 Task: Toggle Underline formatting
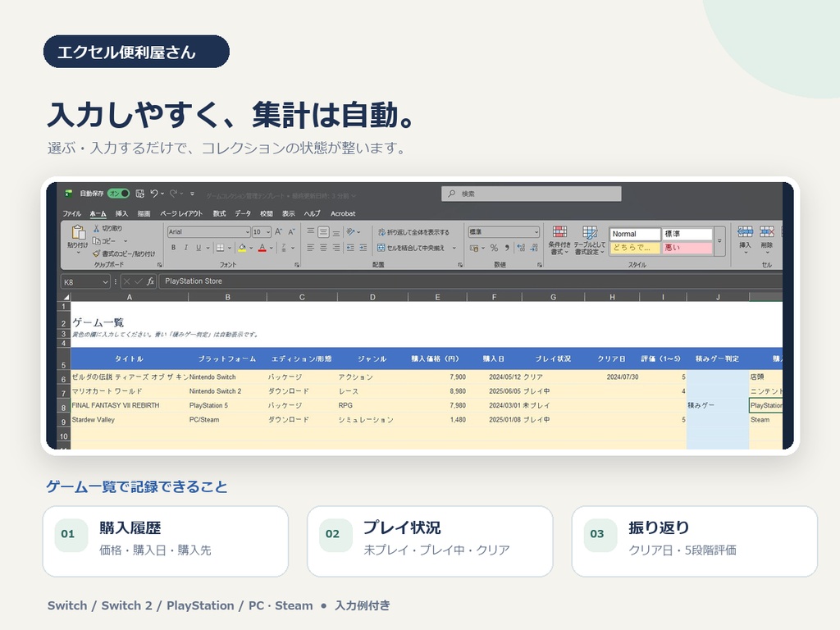(199, 248)
